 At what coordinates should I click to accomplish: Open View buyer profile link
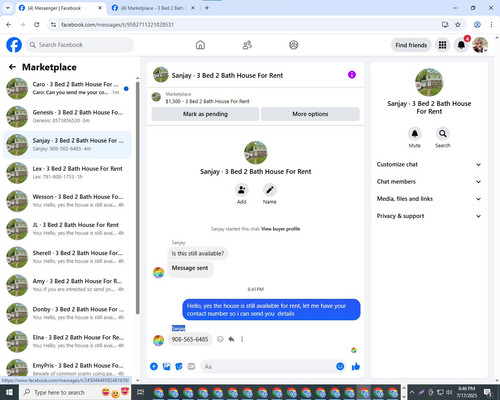pos(280,229)
